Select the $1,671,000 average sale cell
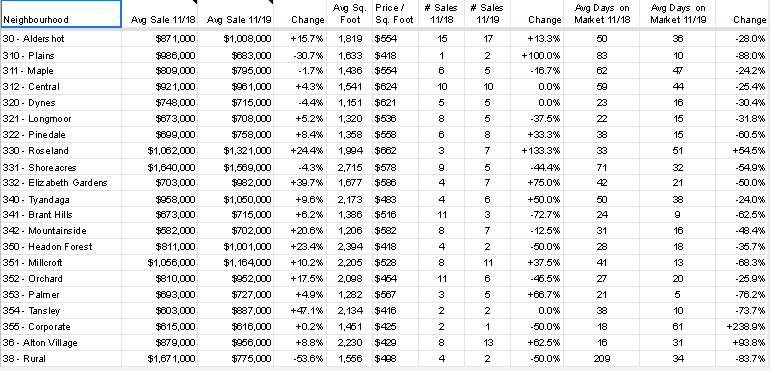Screen dimensions: 771x371 (x=159, y=359)
